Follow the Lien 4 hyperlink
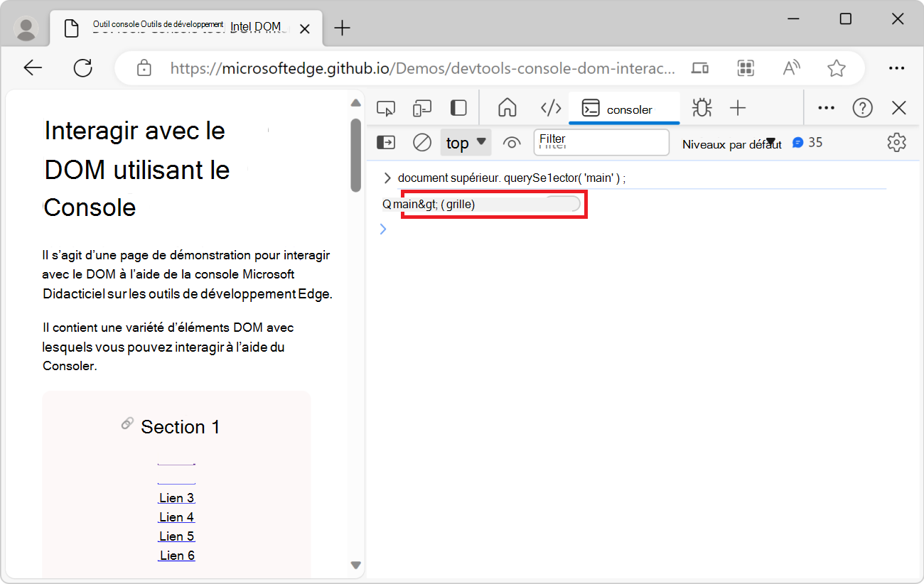The width and height of the screenshot is (924, 584). click(176, 517)
